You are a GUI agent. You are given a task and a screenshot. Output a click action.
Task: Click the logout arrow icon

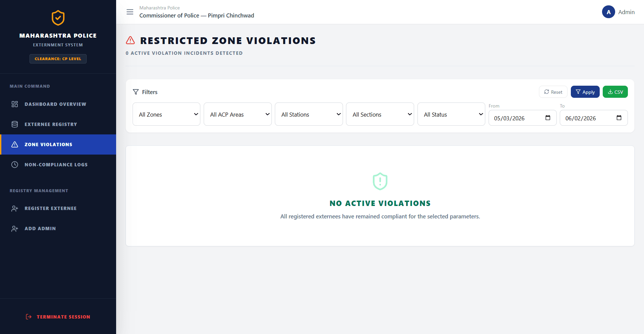coord(29,317)
